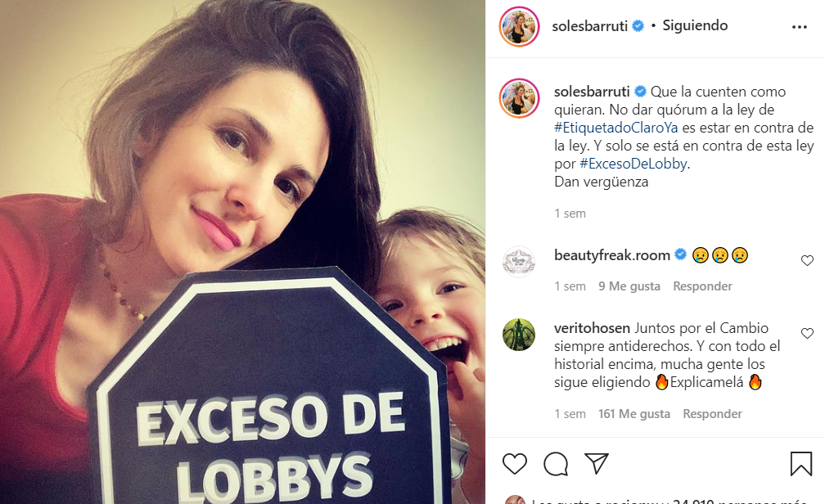This screenshot has width=825, height=504.
Task: View the 161 Me gusta likes
Action: point(634,414)
